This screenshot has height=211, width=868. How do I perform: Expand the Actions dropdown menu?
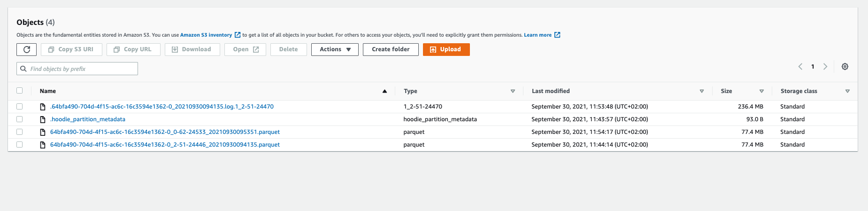(335, 49)
